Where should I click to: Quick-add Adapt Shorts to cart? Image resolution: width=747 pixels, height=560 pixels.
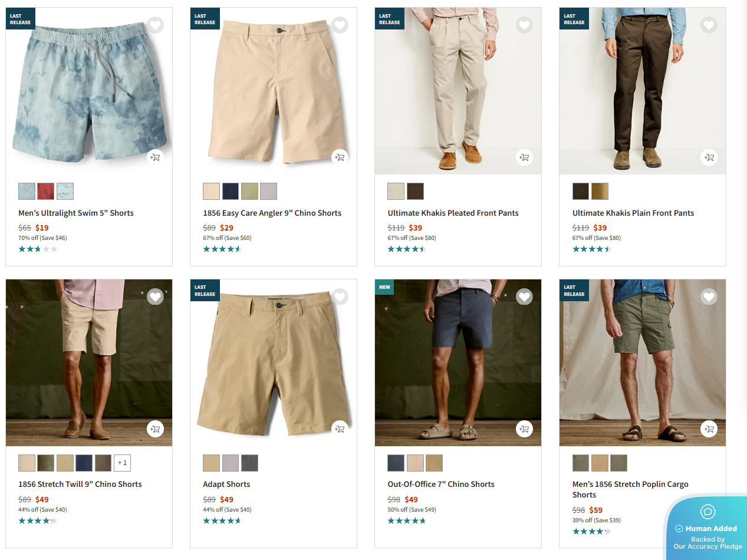pyautogui.click(x=340, y=429)
